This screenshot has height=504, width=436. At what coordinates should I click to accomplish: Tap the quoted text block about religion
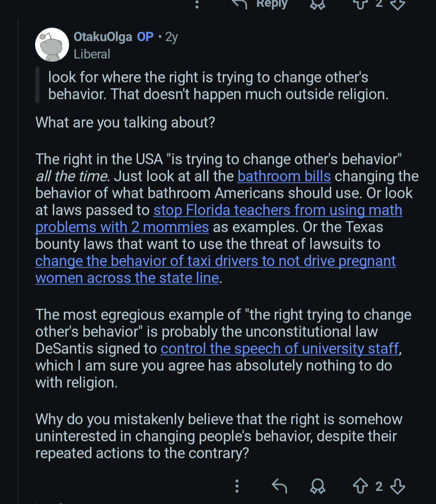click(218, 86)
